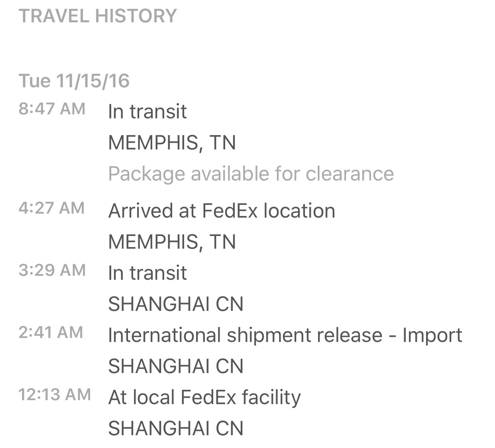Click the 8:47 AM timestamp
The image size is (495, 448).
point(52,109)
